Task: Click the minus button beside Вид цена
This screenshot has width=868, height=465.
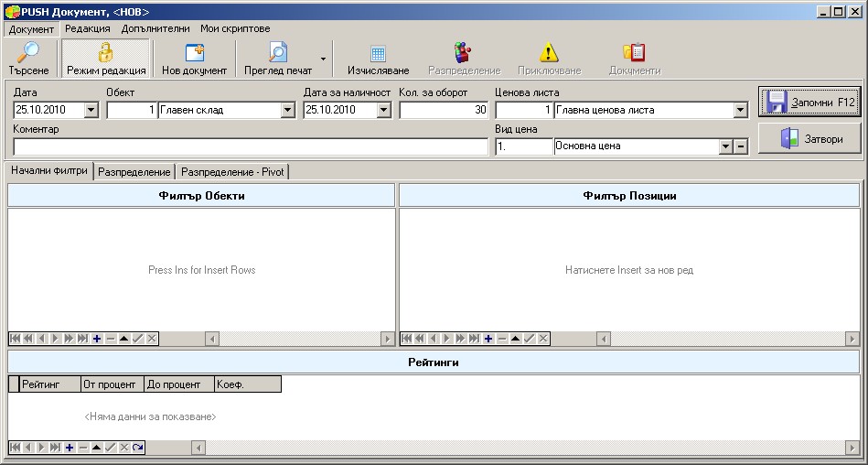Action: pyautogui.click(x=741, y=146)
